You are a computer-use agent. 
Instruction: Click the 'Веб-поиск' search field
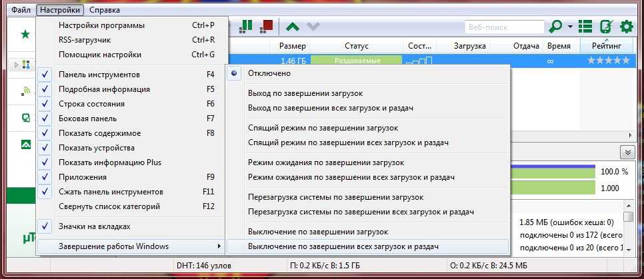[503, 27]
